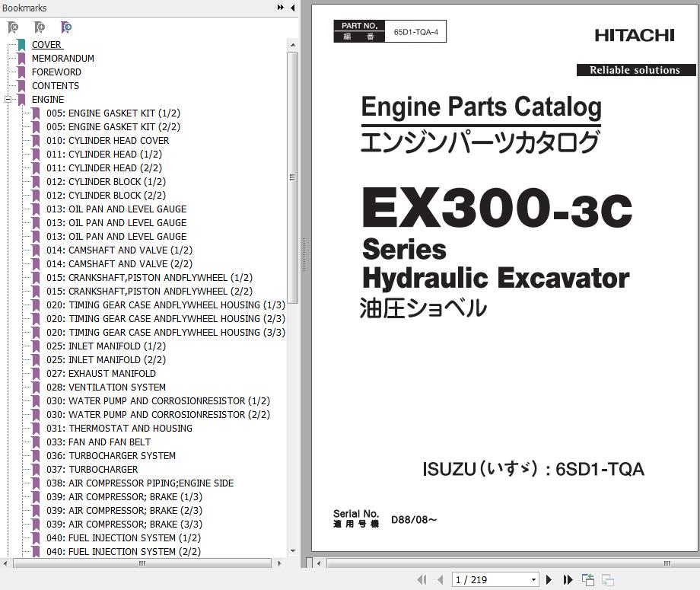Open 015: CRANKSHAFT,PISTON ANDFLYWHEEL (2/2)
Viewport: 700px width, 590px height.
click(150, 292)
